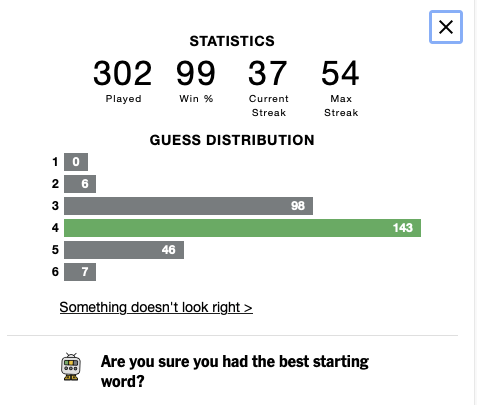Screen dimensions: 477x405
Task: Click the 54 Max Streak number
Action: coord(340,73)
